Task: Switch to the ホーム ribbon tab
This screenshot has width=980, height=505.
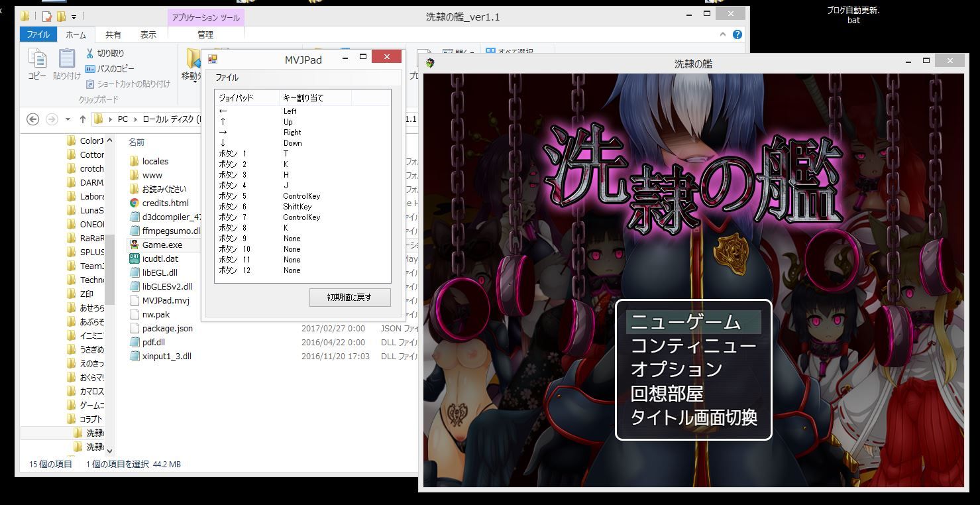Action: tap(76, 34)
